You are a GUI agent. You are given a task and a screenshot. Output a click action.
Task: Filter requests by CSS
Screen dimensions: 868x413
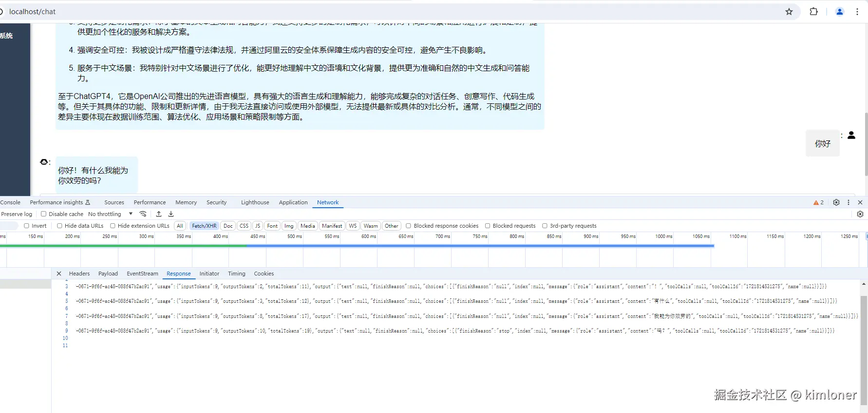pos(244,226)
